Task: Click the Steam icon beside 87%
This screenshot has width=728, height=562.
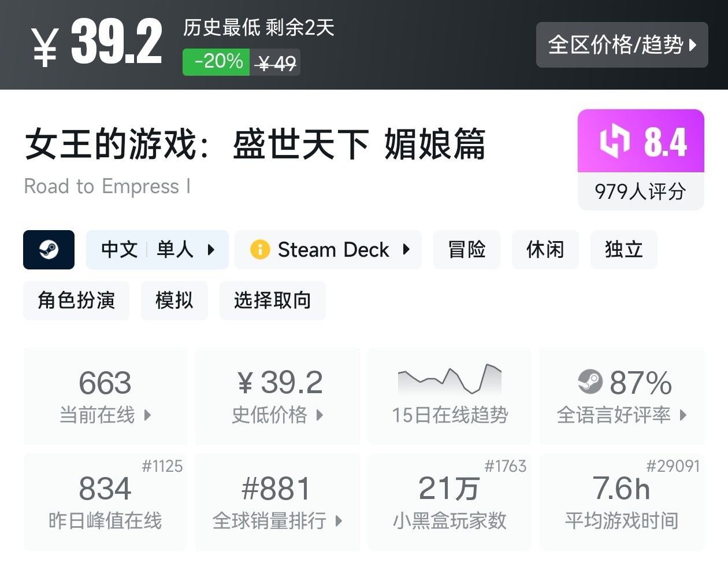Action: (x=590, y=382)
